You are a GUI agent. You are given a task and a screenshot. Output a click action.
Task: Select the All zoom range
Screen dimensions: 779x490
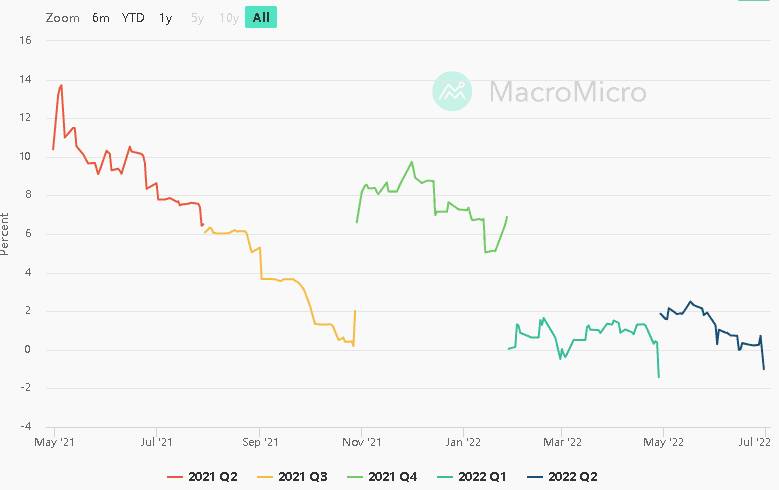tap(261, 18)
